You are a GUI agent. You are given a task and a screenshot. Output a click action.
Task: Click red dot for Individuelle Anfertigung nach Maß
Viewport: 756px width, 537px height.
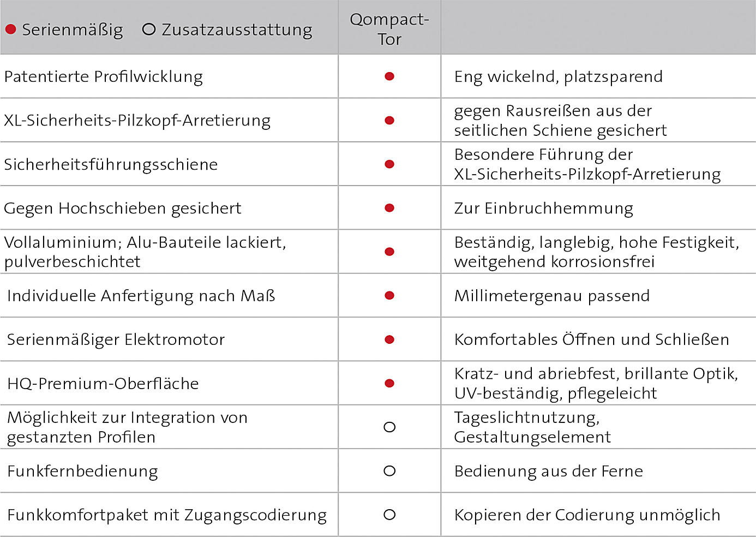point(389,295)
